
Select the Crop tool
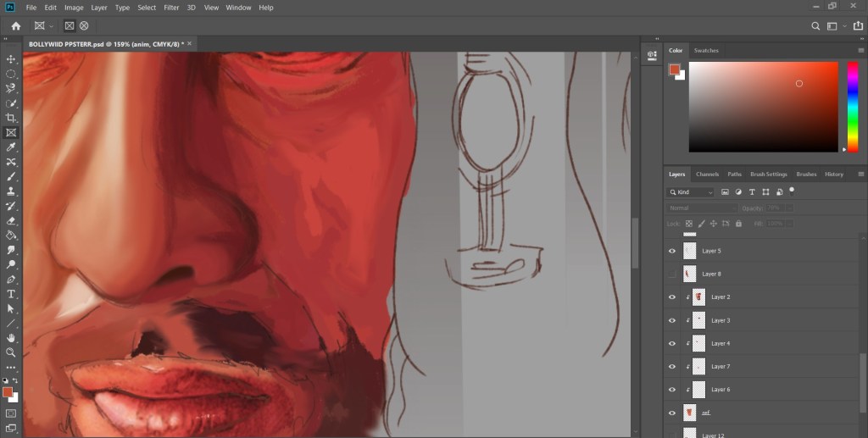click(11, 118)
